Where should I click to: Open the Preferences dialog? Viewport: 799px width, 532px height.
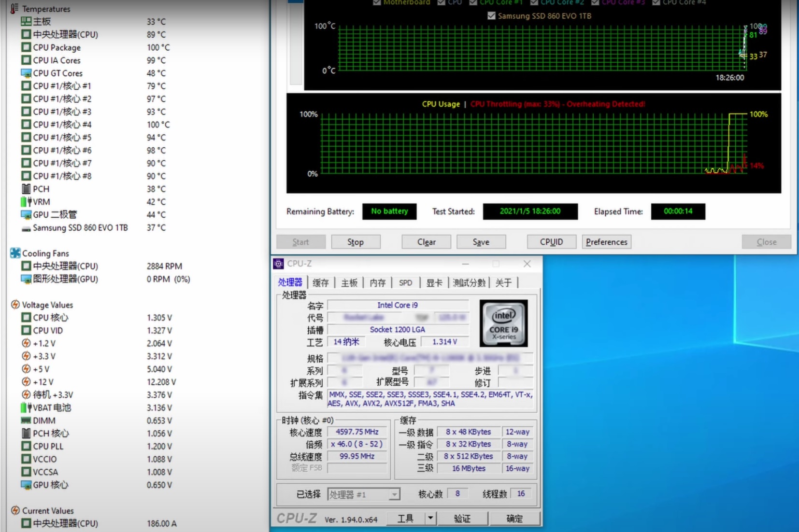pos(606,242)
